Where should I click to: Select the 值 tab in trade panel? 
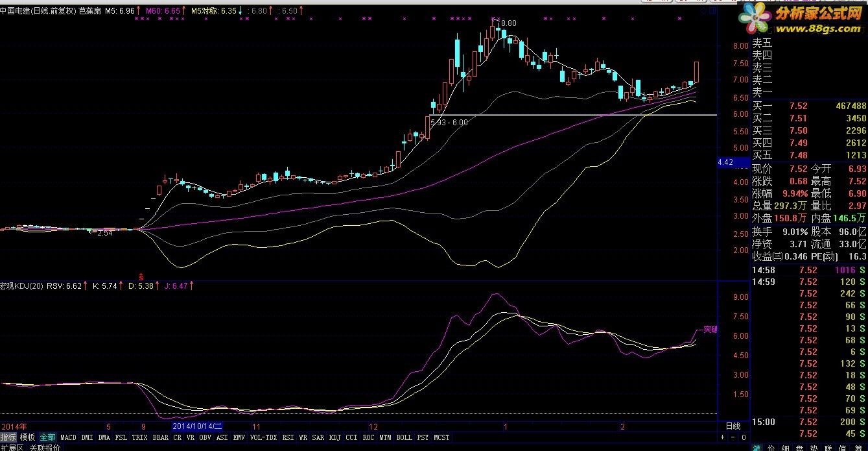[843, 447]
